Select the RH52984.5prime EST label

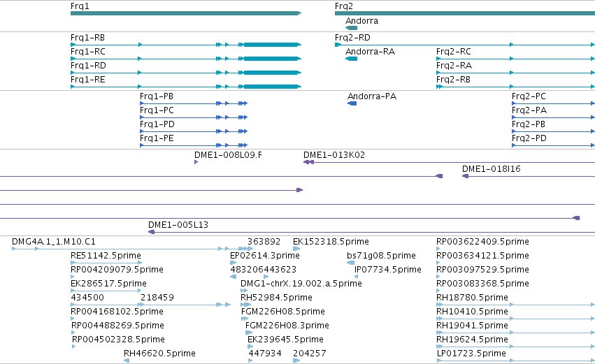pyautogui.click(x=277, y=298)
